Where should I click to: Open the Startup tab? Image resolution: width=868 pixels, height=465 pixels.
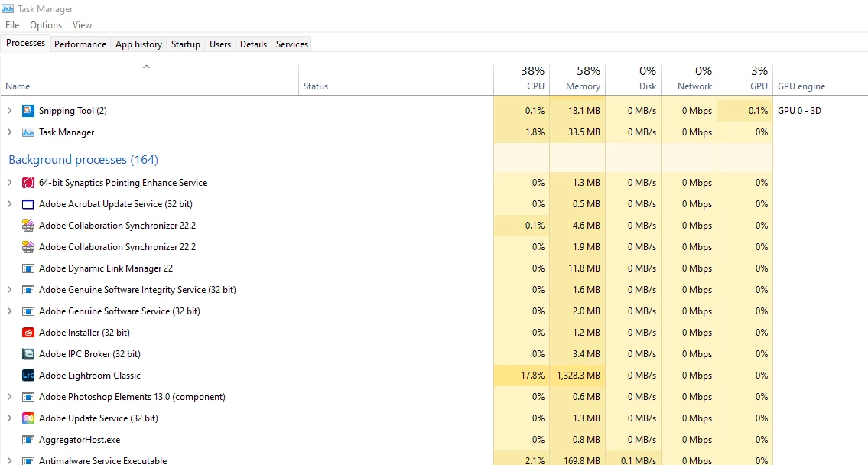[x=185, y=44]
